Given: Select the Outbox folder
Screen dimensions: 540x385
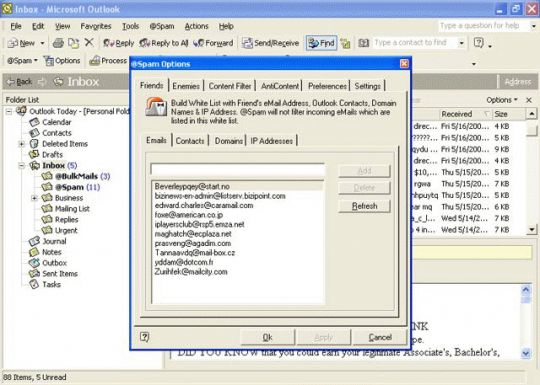Looking at the screenshot, I should 48,263.
